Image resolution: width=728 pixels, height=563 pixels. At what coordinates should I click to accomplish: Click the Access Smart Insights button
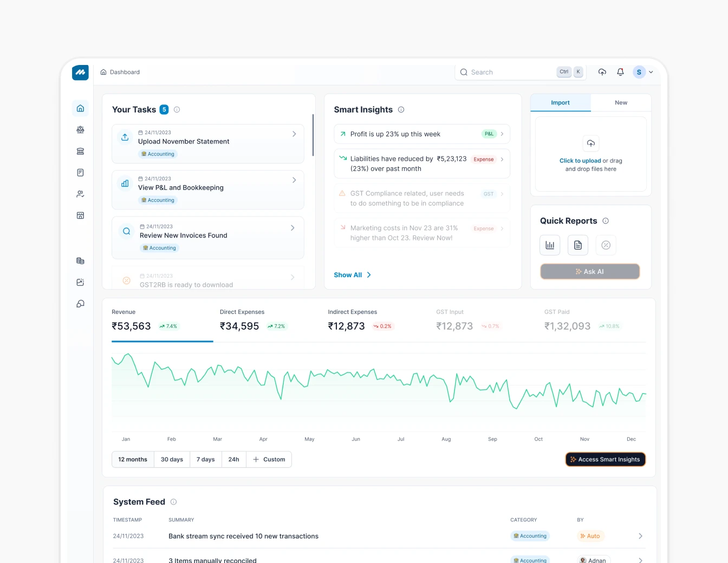click(605, 459)
